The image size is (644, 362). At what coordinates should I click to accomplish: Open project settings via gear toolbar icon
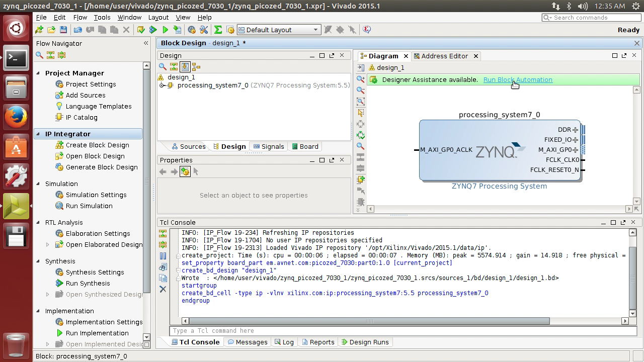click(x=192, y=30)
